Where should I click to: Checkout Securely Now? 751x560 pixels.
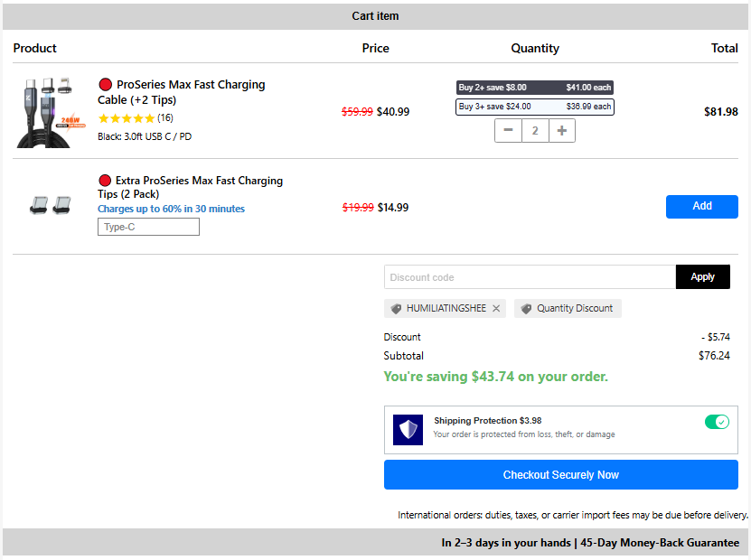(561, 475)
